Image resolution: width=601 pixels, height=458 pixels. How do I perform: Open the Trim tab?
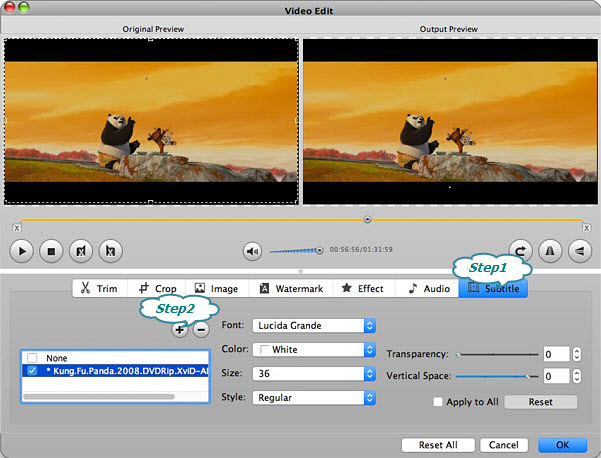click(100, 288)
